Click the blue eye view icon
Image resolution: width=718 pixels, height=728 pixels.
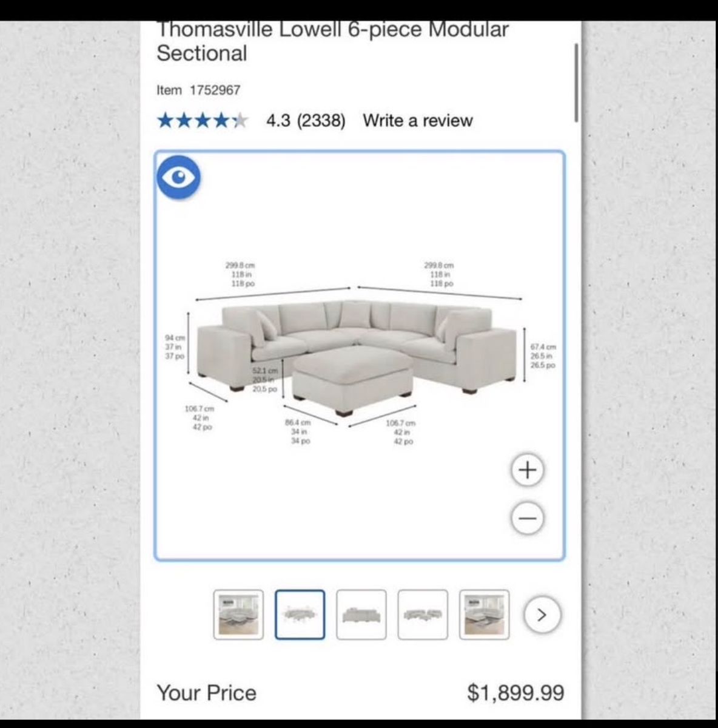(178, 177)
